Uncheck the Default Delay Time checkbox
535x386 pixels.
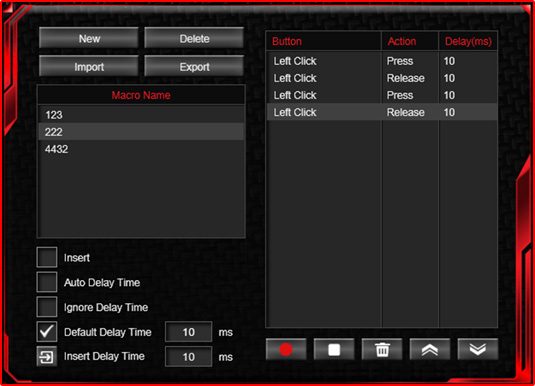tap(47, 332)
